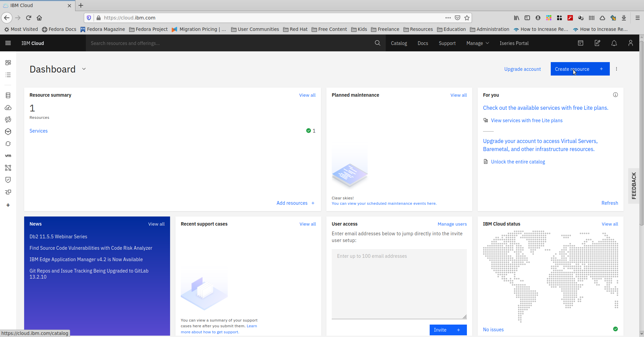Open the Classic Infrastructure sidebar icon

(x=8, y=95)
